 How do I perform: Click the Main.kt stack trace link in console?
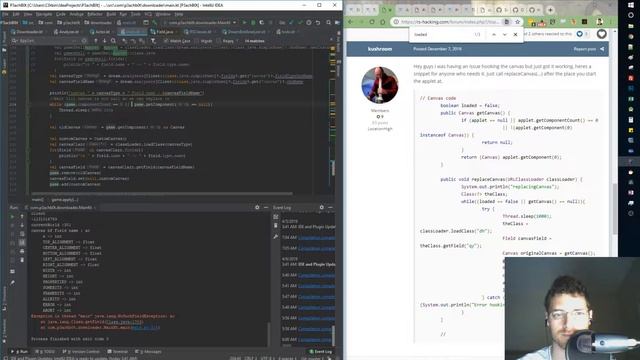pyautogui.click(x=146, y=327)
